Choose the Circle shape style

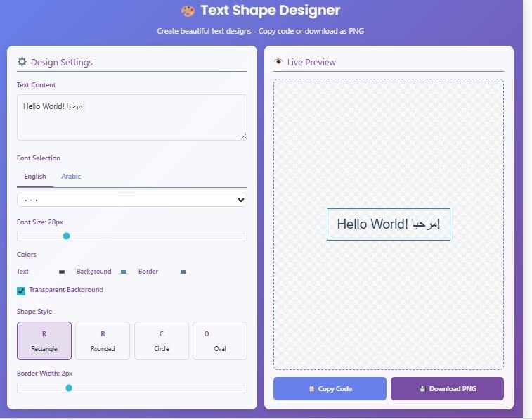(x=162, y=341)
